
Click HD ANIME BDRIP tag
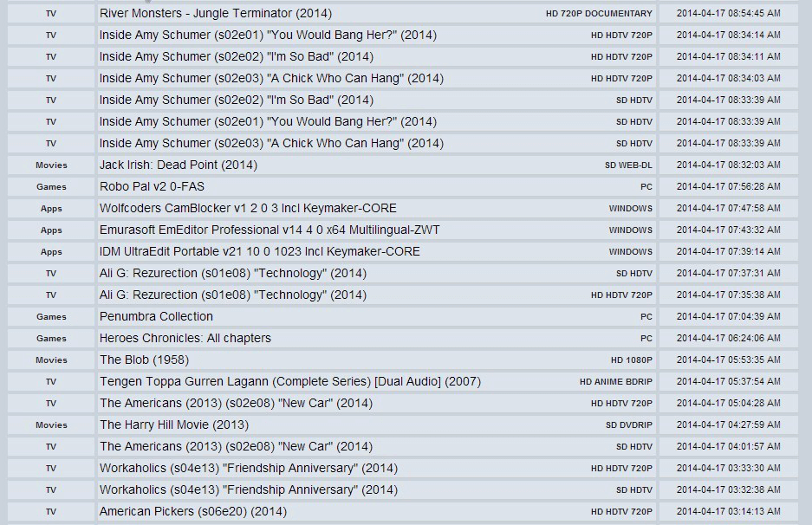coord(616,382)
